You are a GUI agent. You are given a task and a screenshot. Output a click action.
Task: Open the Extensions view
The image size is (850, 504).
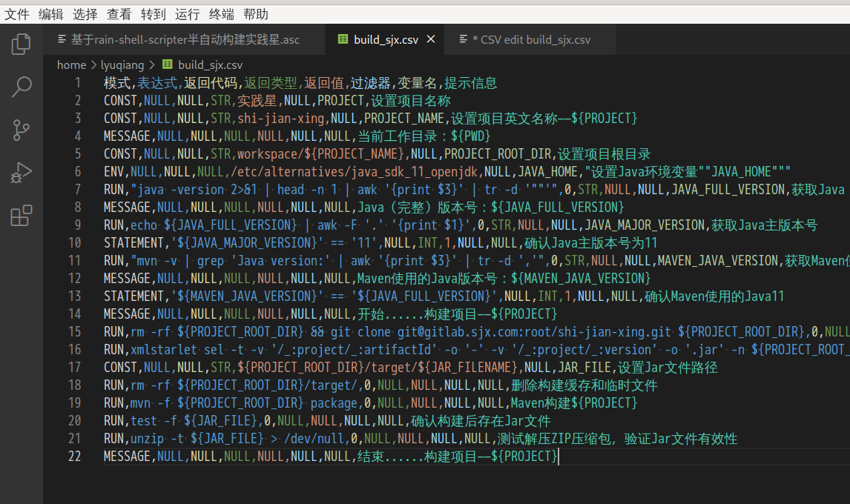coord(21,216)
